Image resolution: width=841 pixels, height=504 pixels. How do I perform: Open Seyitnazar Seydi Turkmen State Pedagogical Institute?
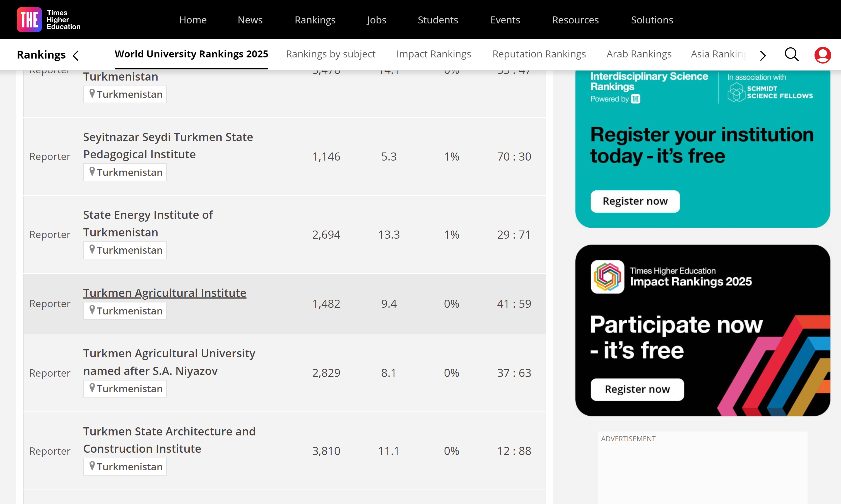[168, 146]
